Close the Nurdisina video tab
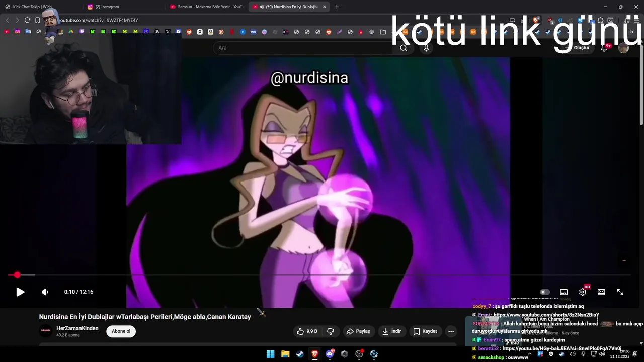Image resolution: width=644 pixels, height=362 pixels. point(324,7)
